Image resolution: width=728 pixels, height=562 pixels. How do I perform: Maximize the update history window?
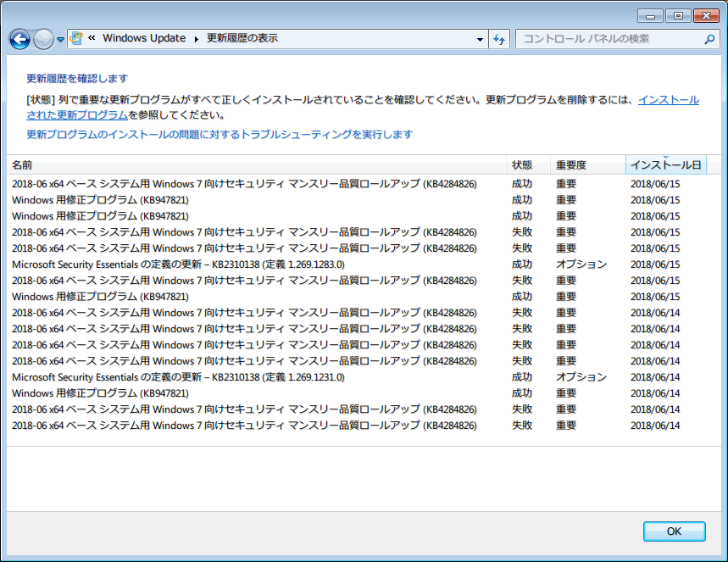(x=677, y=15)
